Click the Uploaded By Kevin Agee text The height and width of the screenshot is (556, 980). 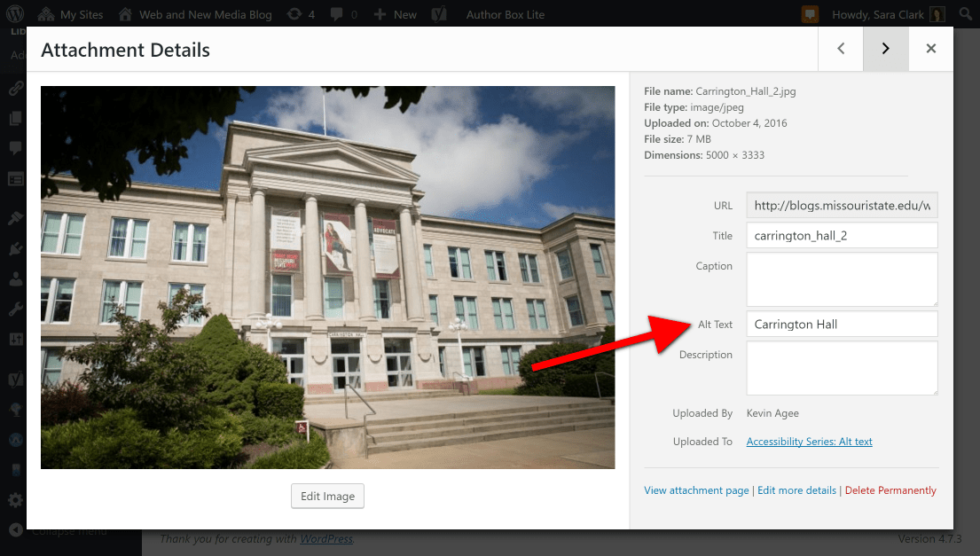click(x=772, y=413)
